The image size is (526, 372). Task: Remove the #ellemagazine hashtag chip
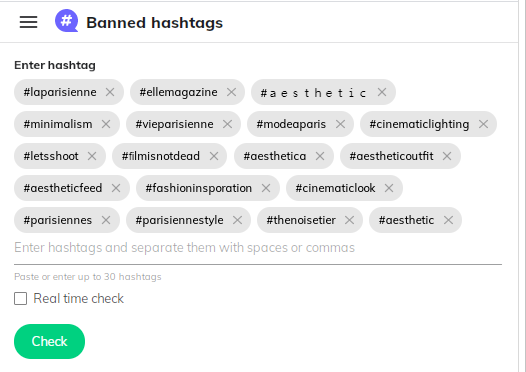(x=231, y=92)
